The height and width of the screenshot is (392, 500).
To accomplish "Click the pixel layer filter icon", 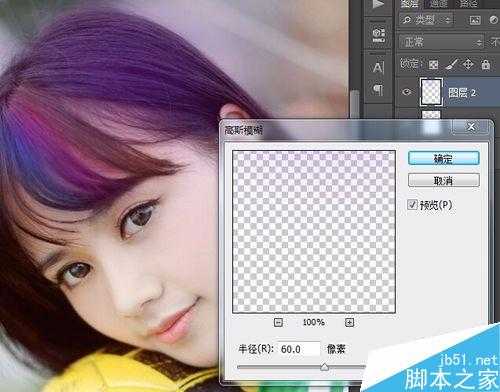I will [x=475, y=20].
